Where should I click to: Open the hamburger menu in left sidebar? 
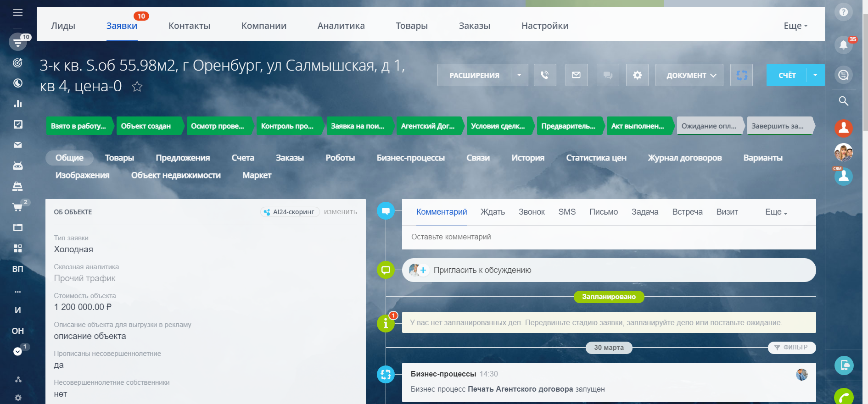(x=18, y=12)
